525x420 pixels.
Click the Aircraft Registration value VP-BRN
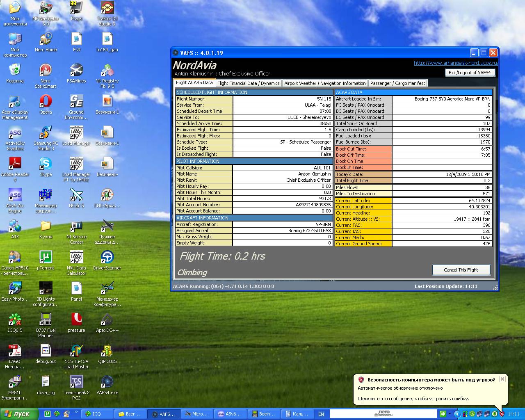283,224
